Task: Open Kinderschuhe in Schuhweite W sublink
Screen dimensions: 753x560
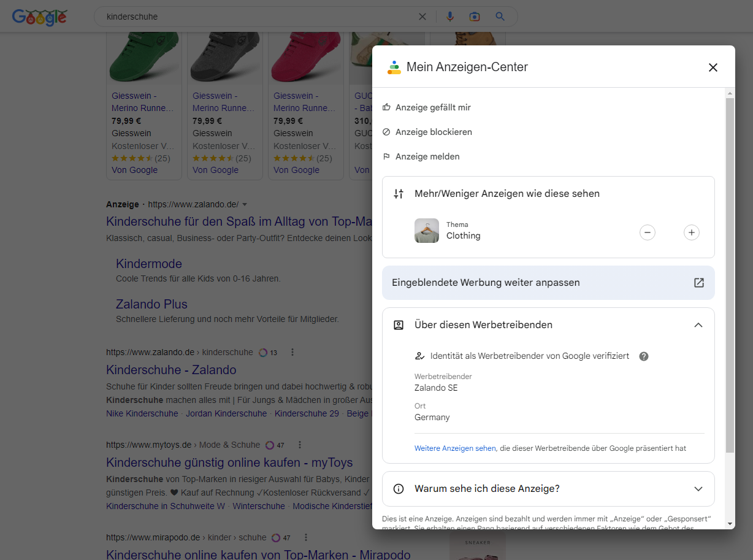Action: (166, 506)
